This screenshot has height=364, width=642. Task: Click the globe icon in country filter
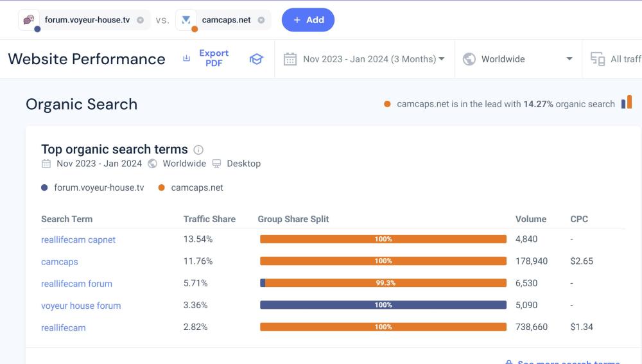click(469, 59)
